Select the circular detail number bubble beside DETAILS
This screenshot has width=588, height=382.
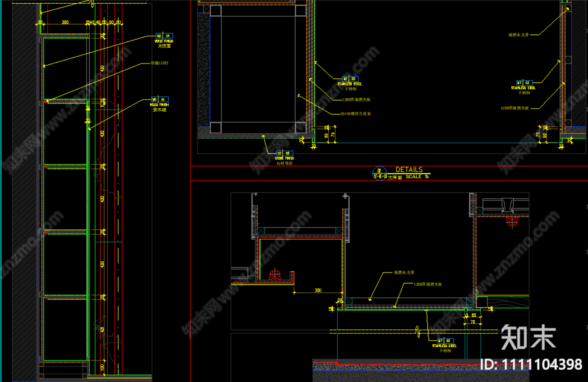tap(380, 173)
